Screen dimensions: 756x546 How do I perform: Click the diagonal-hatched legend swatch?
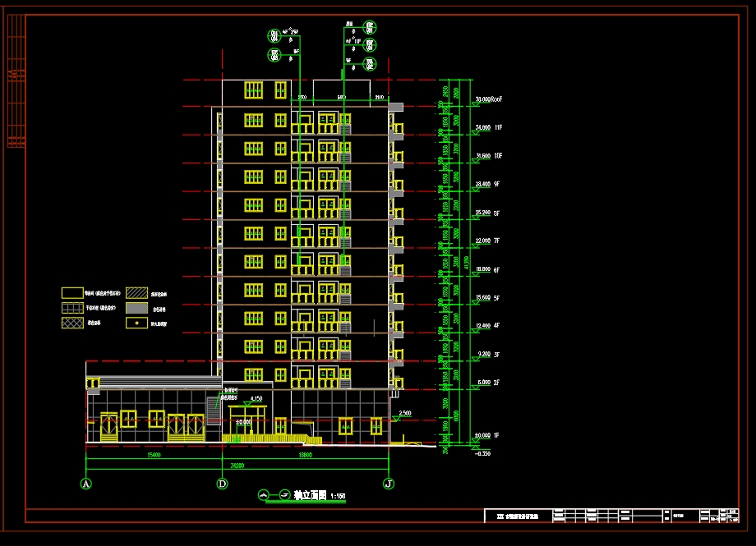137,293
